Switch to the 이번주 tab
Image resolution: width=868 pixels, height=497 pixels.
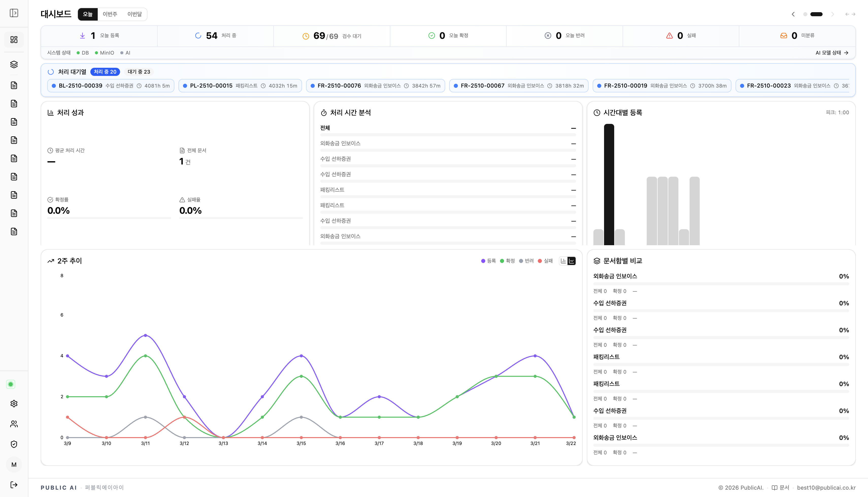click(110, 14)
